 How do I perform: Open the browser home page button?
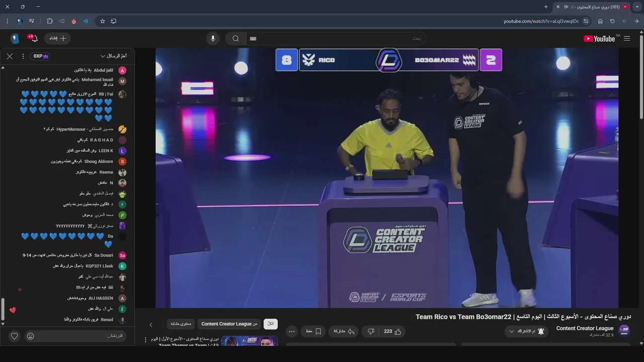(x=600, y=21)
